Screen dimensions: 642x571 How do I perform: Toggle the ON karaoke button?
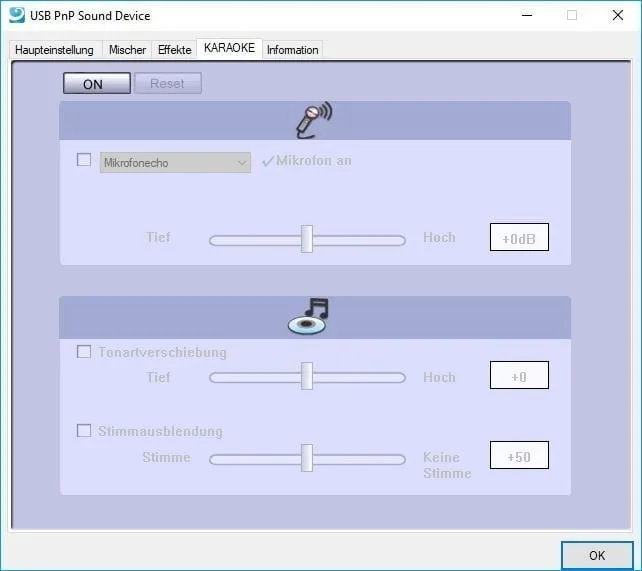click(97, 84)
